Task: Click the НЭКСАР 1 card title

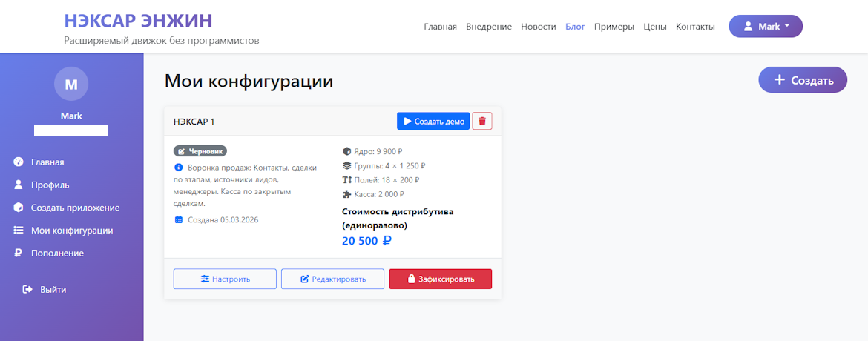Action: click(194, 122)
